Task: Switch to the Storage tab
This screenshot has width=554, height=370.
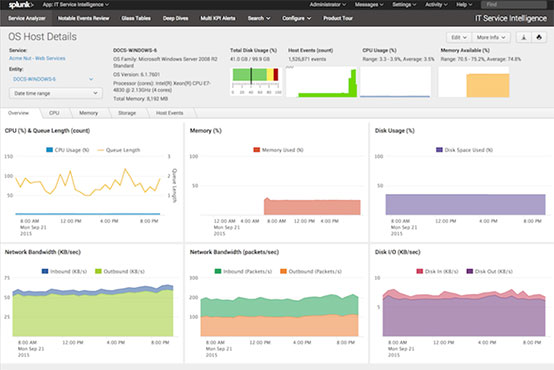Action: (127, 113)
